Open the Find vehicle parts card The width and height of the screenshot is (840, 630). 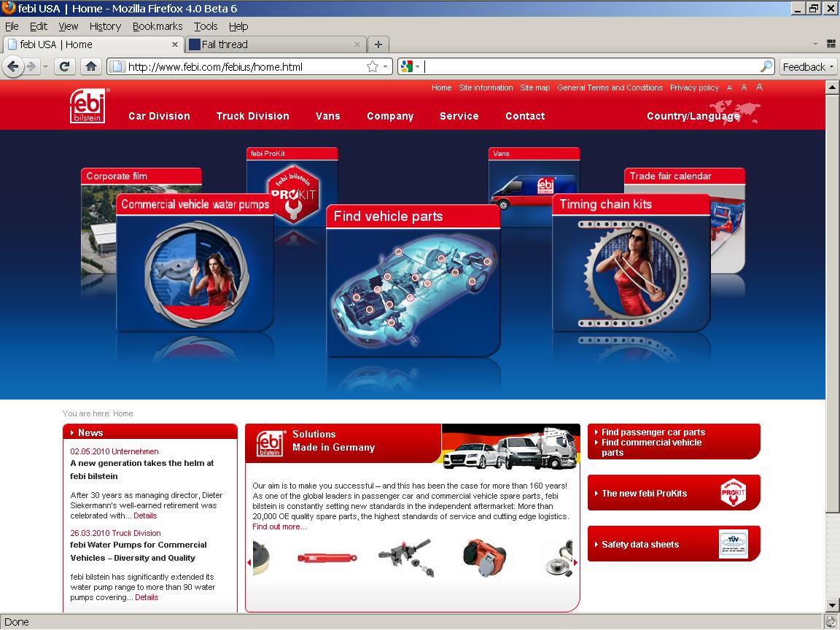[x=413, y=281]
